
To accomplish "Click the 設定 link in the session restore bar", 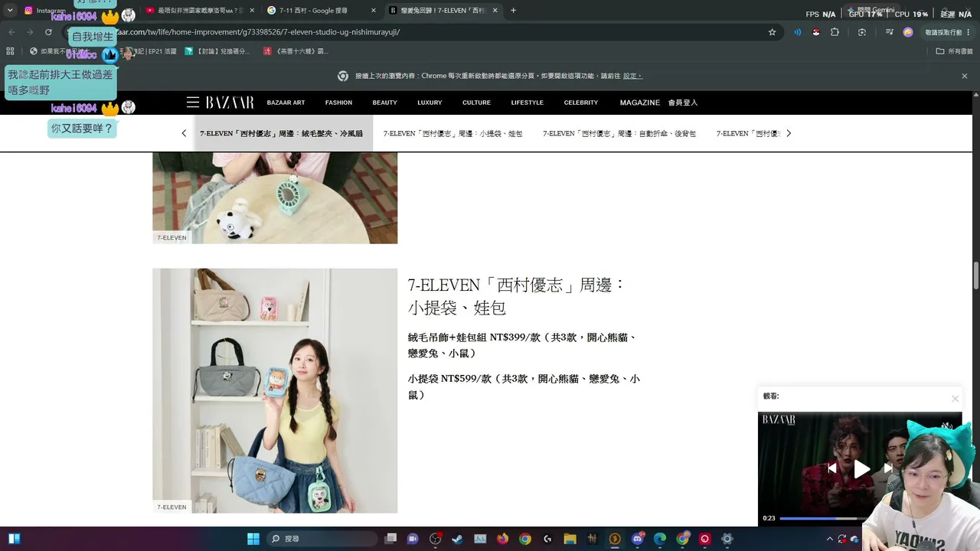I will [x=631, y=76].
